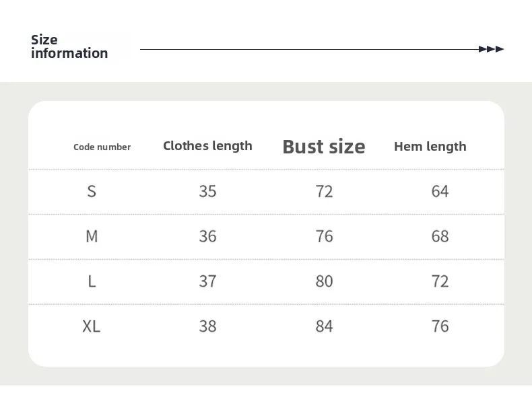The height and width of the screenshot is (399, 532).
Task: Choose the XL size row label
Action: point(92,326)
